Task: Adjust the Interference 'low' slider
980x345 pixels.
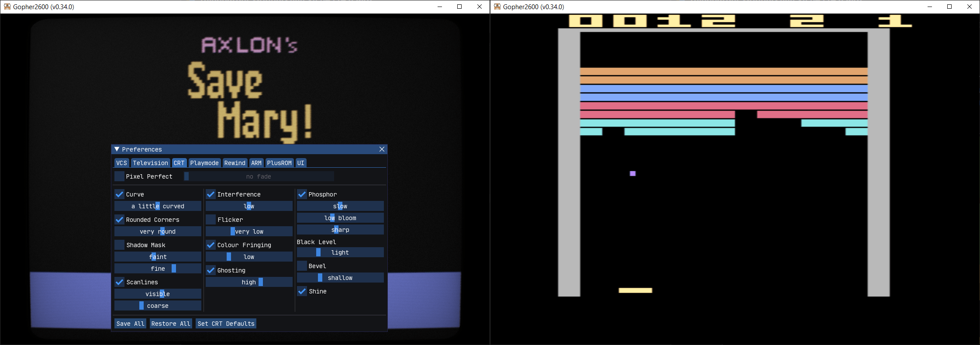Action: point(249,206)
